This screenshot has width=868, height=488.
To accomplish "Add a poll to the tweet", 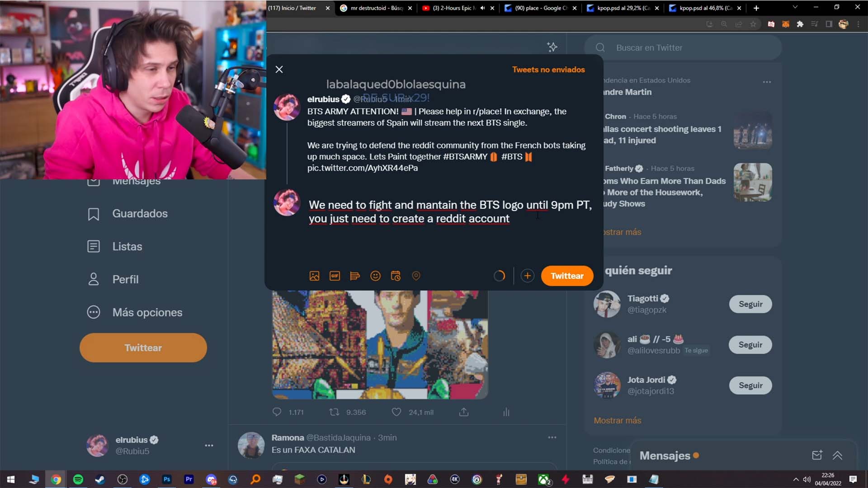I will pyautogui.click(x=355, y=276).
